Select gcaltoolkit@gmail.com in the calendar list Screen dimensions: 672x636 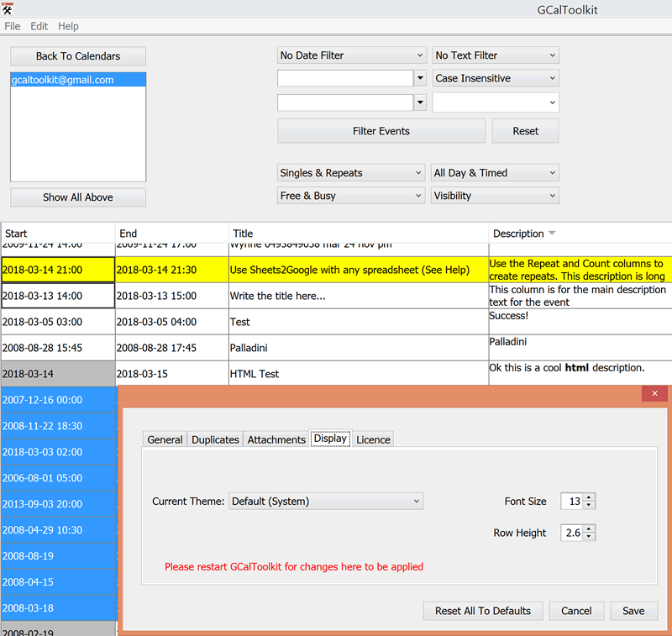pos(78,80)
